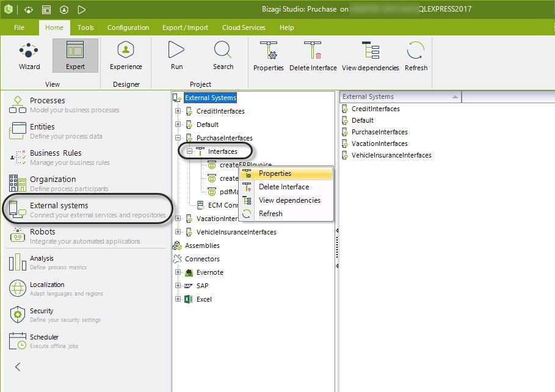Expand the SAP connector node
The image size is (555, 392).
click(x=178, y=285)
